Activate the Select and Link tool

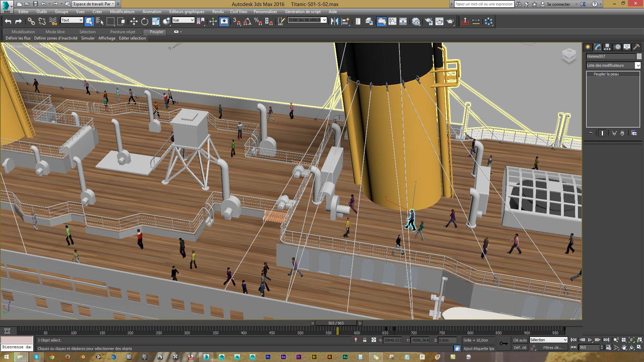31,21
